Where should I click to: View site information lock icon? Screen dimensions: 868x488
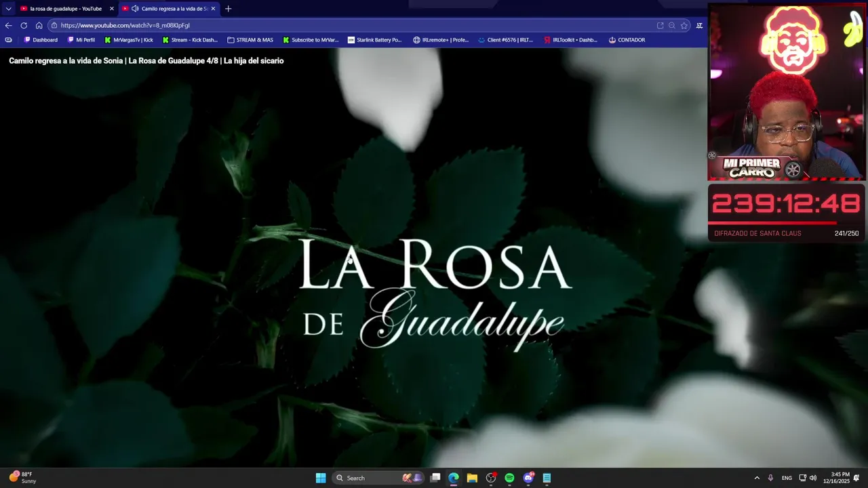54,25
